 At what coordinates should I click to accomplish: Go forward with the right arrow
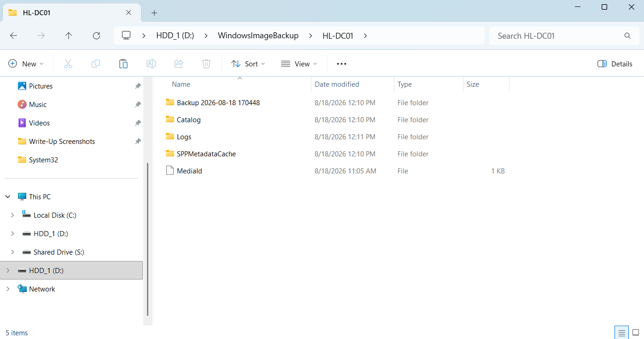click(x=41, y=36)
